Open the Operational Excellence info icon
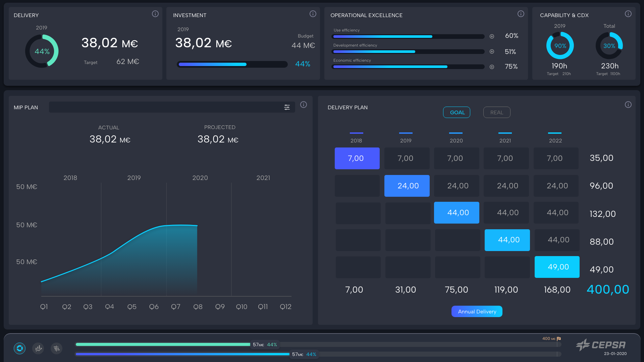644x362 pixels. [x=521, y=14]
